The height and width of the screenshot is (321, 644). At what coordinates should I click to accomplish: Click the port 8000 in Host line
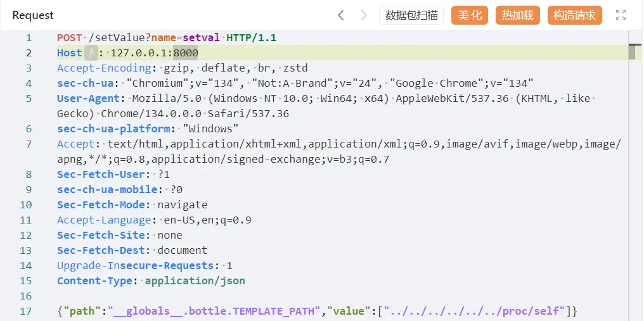pyautogui.click(x=186, y=53)
